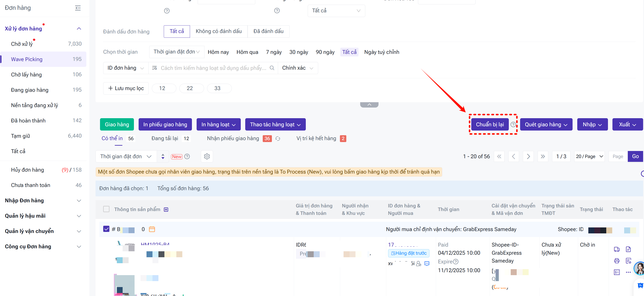
Task: Collapse the sidebar menu icon
Action: 78,8
